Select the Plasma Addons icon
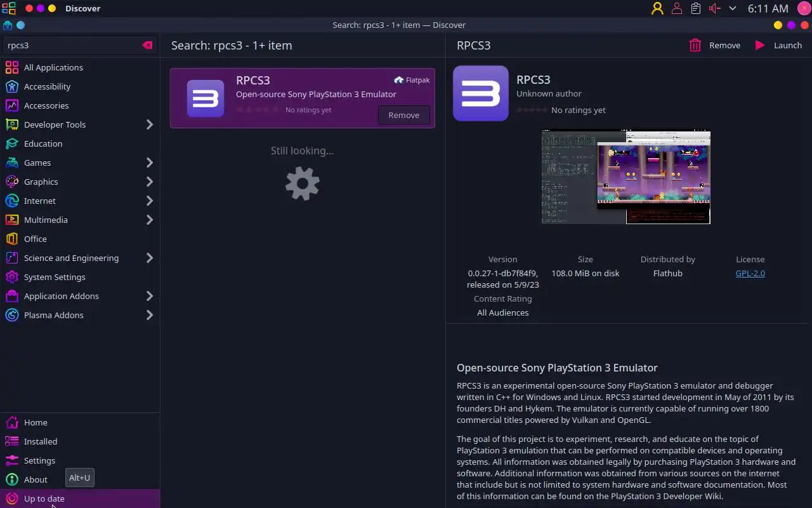This screenshot has height=508, width=812. point(11,315)
